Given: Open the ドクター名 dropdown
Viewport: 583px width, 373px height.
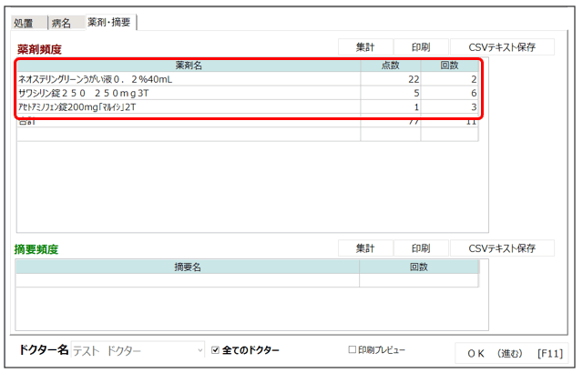Looking at the screenshot, I should [200, 350].
